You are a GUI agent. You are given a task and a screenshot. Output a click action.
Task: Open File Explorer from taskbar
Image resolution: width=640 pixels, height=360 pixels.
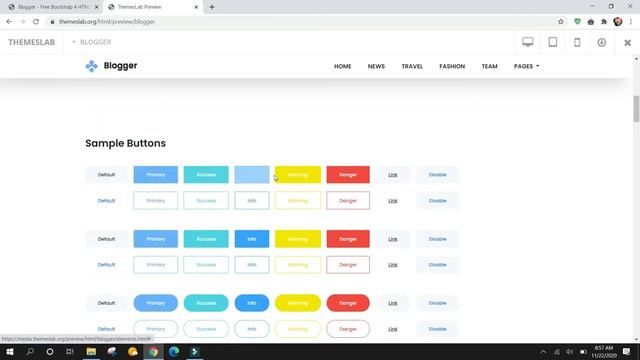(x=91, y=351)
